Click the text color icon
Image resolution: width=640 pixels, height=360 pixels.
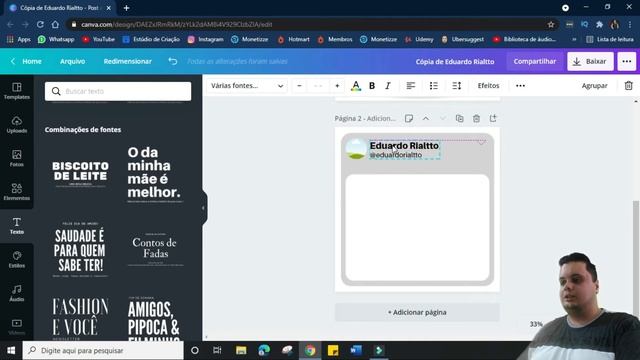(356, 86)
